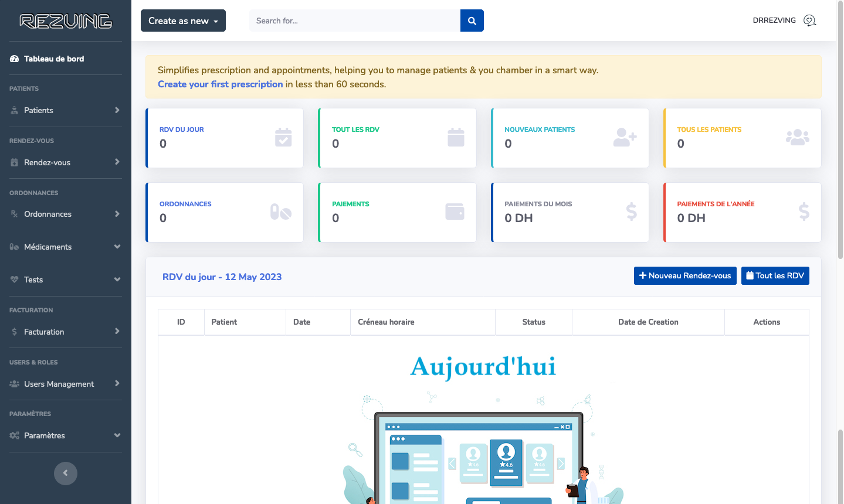Click calendar-check icon in RDV du jour card

click(283, 137)
